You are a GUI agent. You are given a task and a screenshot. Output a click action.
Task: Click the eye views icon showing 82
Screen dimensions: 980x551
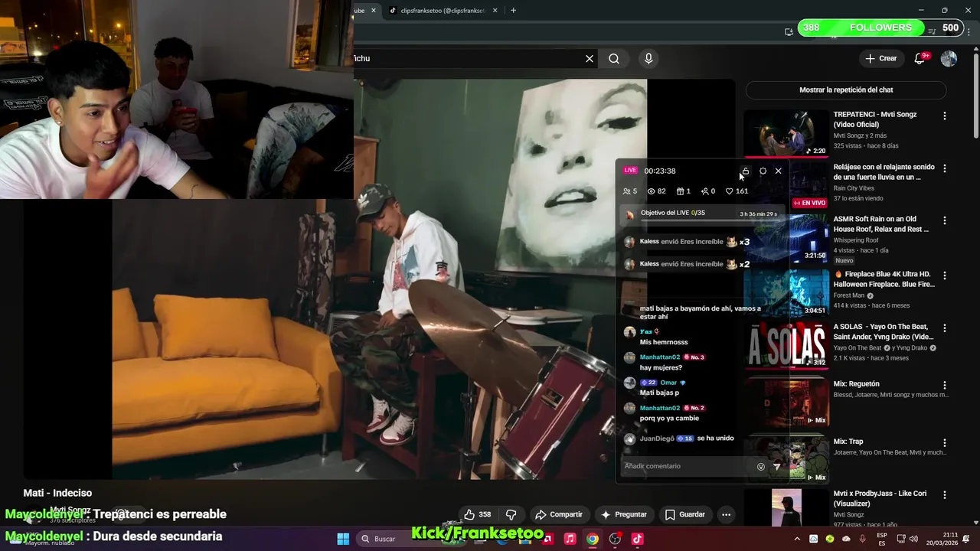[652, 191]
